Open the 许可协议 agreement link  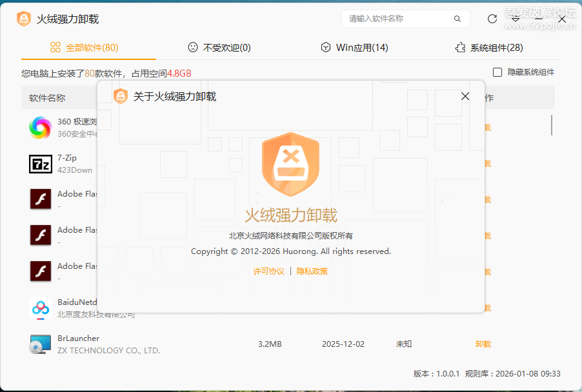(x=269, y=271)
